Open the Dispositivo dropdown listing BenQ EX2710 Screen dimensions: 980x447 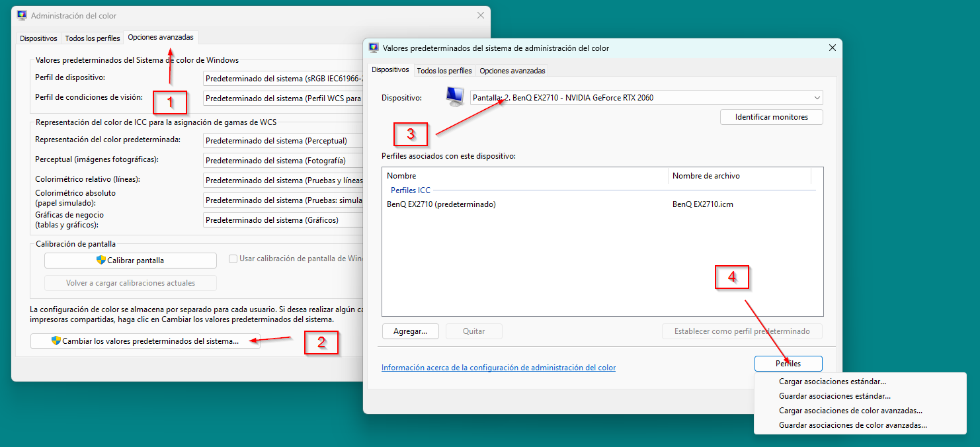(646, 98)
